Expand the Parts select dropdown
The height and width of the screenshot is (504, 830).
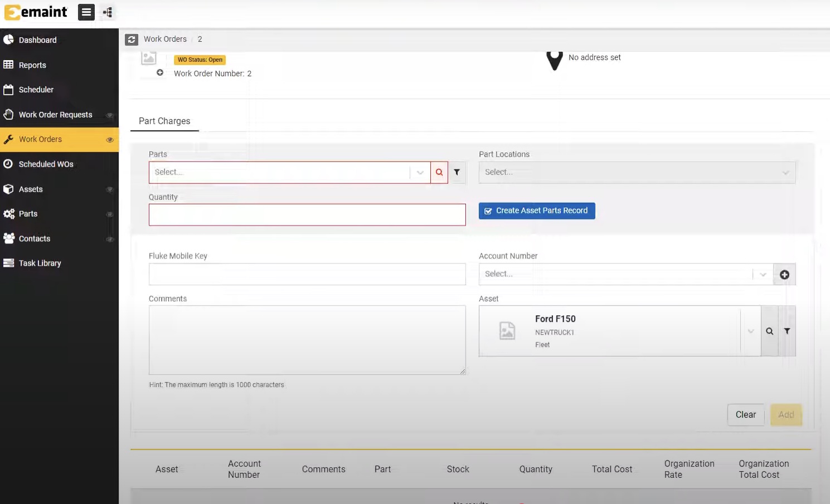[x=419, y=172]
